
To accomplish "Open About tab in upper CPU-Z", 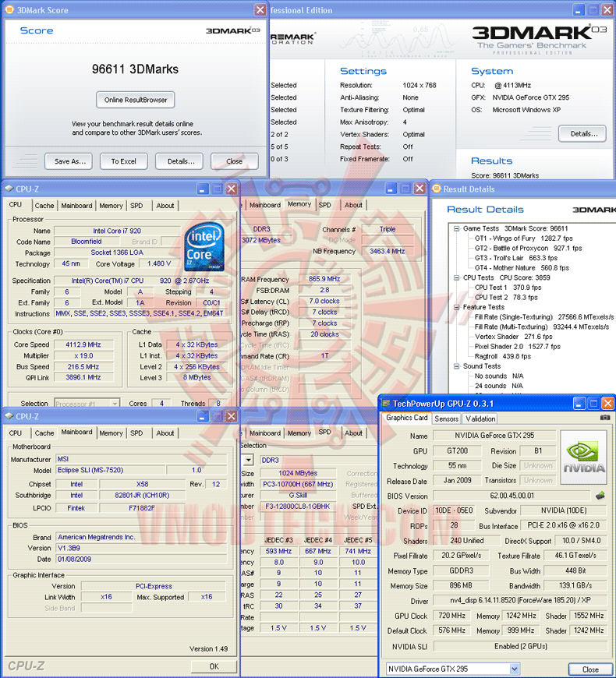I will tap(165, 206).
